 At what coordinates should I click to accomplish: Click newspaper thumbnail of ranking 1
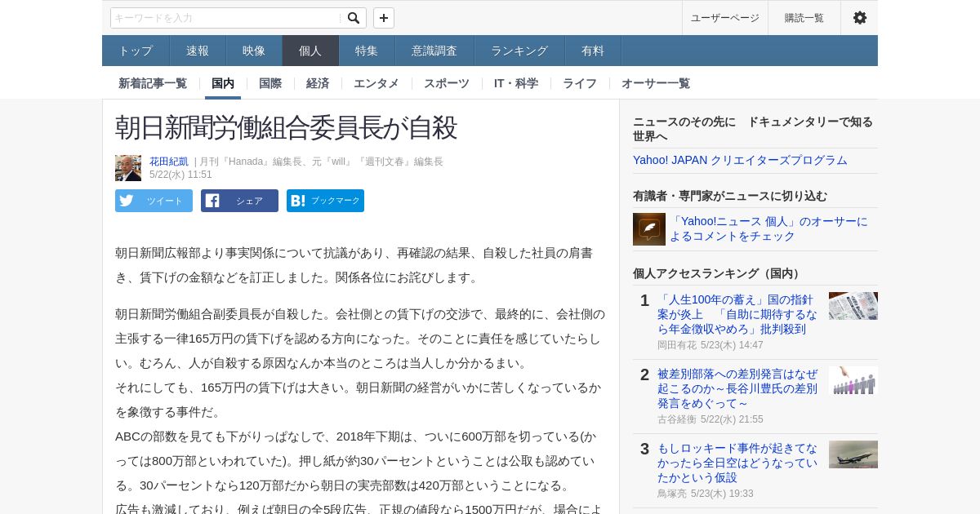853,306
